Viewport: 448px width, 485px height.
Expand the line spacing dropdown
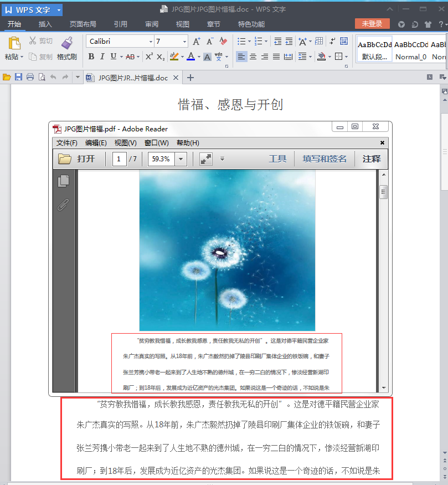[310, 57]
